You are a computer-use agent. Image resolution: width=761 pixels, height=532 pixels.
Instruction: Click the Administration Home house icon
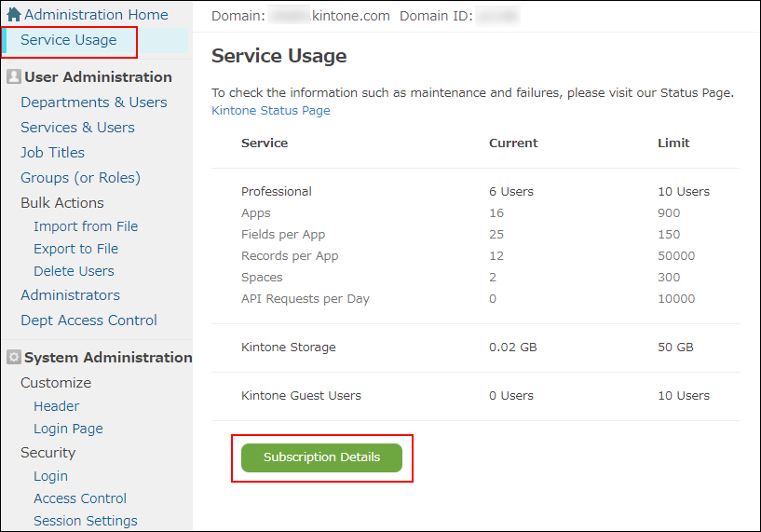[x=14, y=15]
